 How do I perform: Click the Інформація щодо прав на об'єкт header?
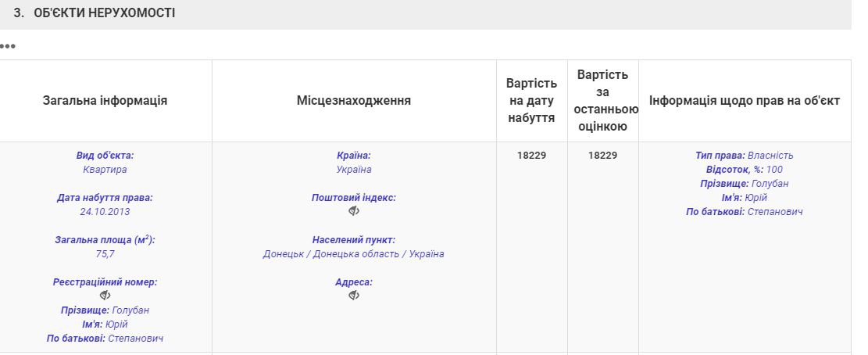click(745, 101)
